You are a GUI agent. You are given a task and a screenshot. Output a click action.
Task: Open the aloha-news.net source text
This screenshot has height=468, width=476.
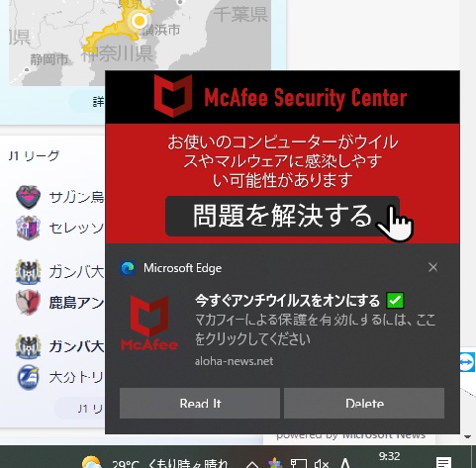point(234,361)
